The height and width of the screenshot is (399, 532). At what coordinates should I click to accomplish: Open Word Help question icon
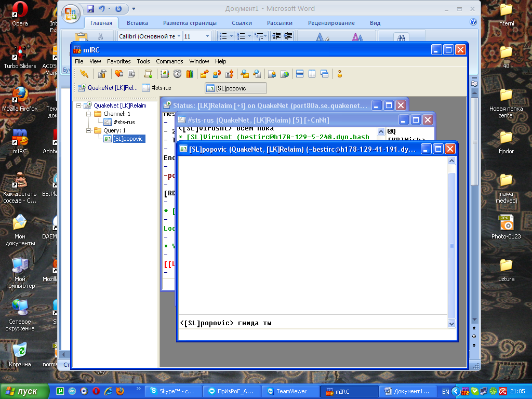473,22
